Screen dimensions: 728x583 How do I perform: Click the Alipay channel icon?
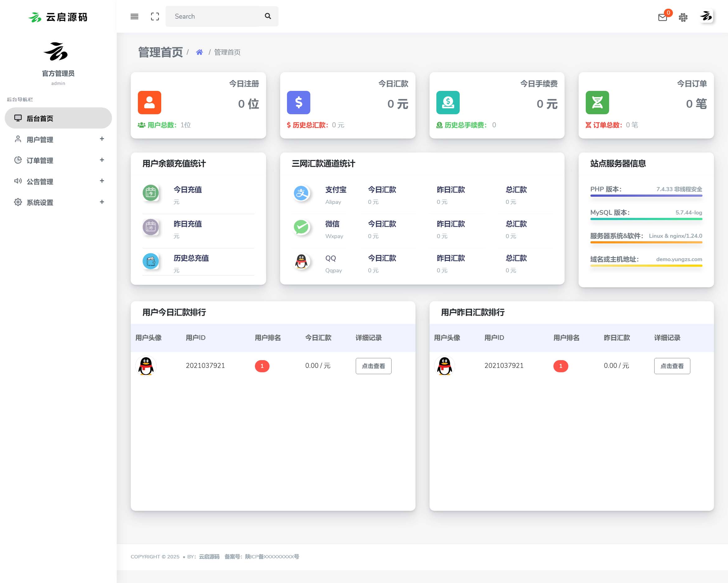[301, 194]
